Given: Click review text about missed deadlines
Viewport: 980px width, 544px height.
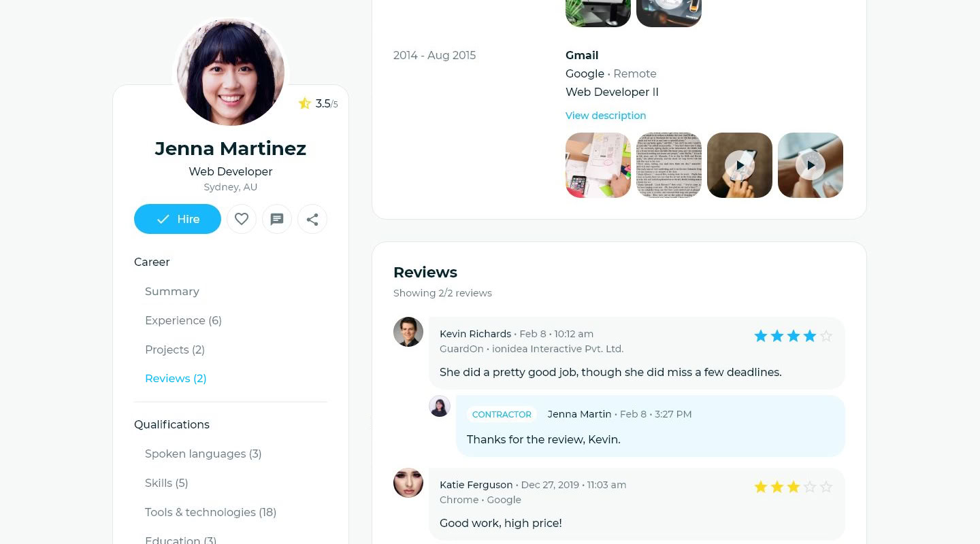Looking at the screenshot, I should tap(610, 372).
